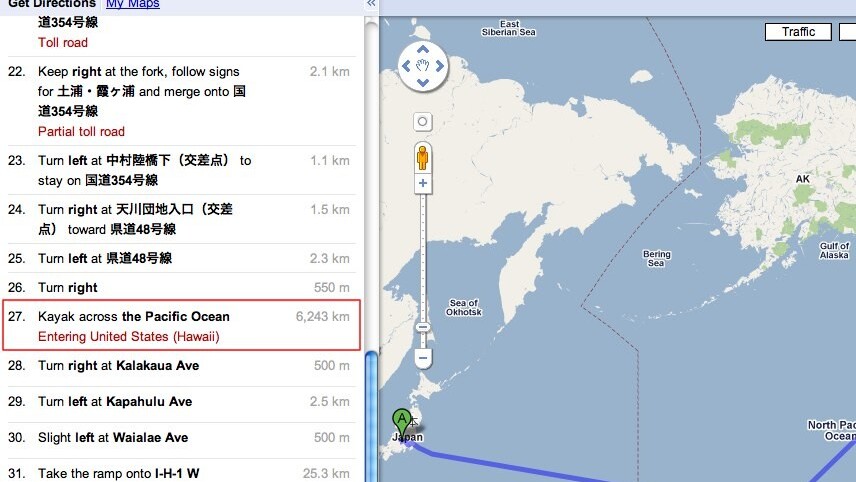Viewport: 856px width, 482px height.
Task: Select the Street View Pegman icon
Action: (423, 158)
